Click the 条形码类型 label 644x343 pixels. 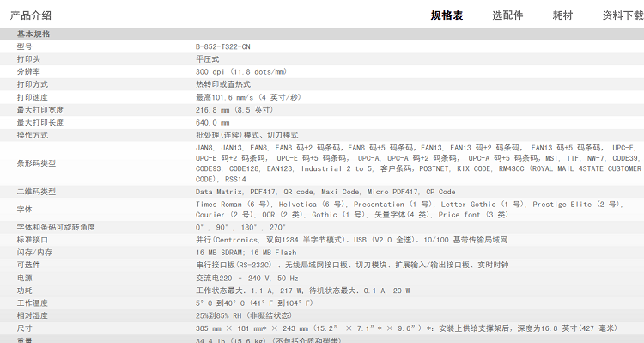tap(36, 163)
